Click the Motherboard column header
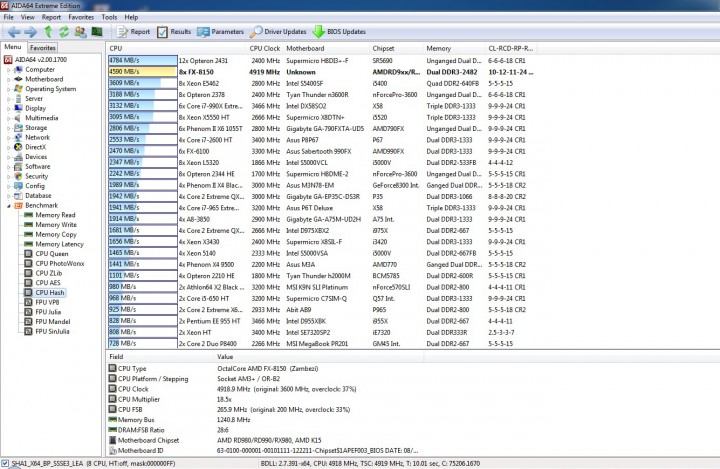 click(326, 48)
